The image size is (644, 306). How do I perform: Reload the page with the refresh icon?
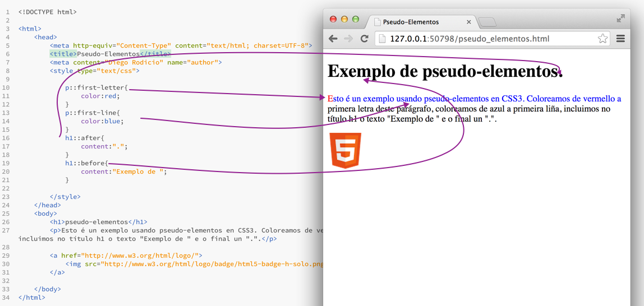click(x=364, y=39)
